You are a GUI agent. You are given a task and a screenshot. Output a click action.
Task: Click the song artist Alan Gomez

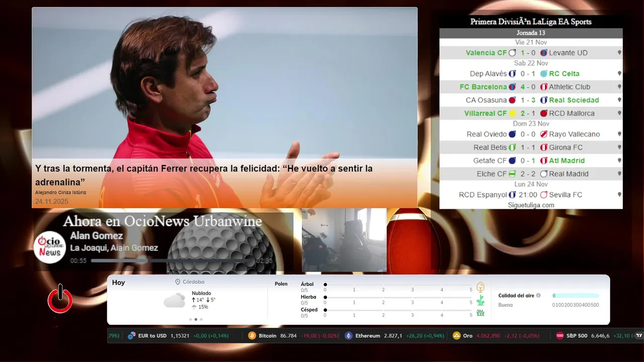coord(96,236)
